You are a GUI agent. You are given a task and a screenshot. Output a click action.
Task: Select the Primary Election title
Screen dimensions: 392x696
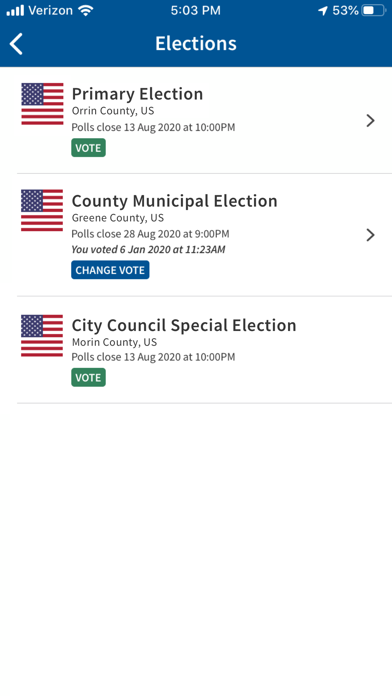[x=137, y=94]
